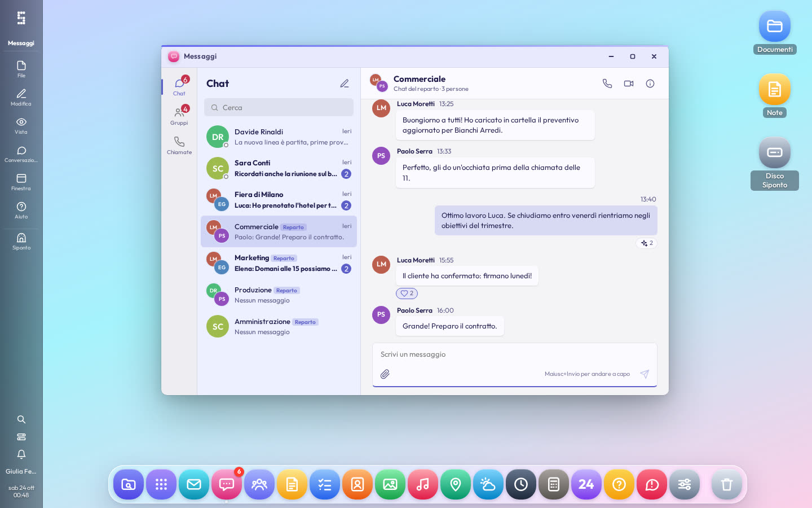Open the Calculator app in the dock
Screen dimensions: 812x508
coord(554,484)
